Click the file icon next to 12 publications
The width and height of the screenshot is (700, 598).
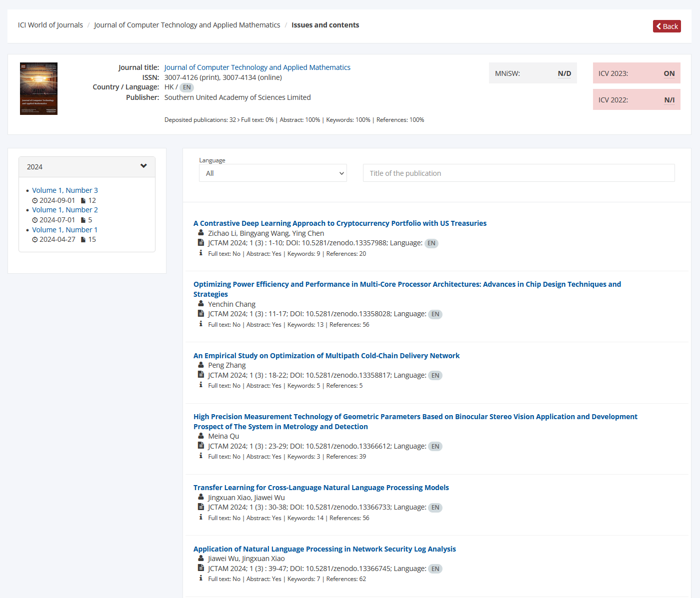pos(83,201)
